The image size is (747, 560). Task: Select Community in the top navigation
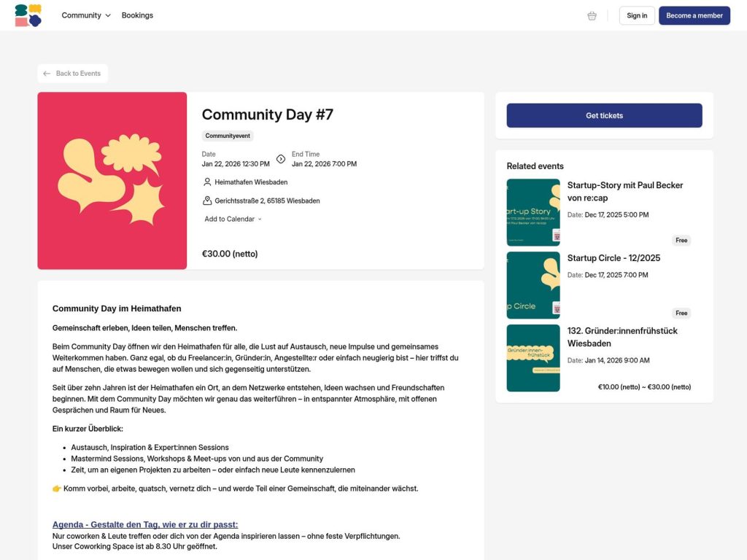(80, 15)
